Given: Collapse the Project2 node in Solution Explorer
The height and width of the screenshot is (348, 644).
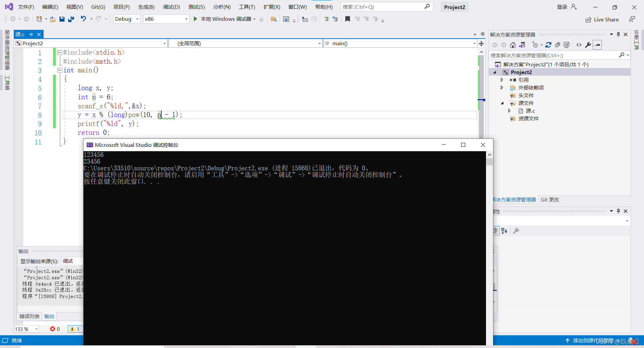Looking at the screenshot, I should tap(495, 72).
